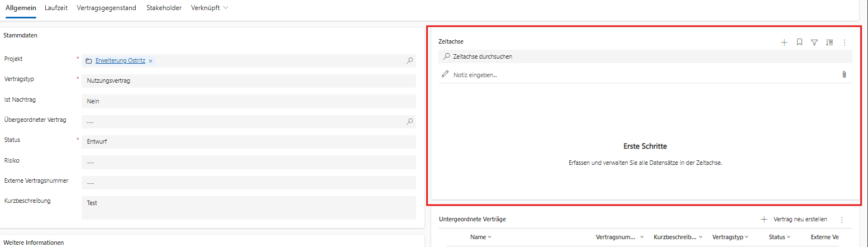Open the Vertragstyp field dropdown showing Nutzungsvertrag
The image size is (868, 247).
pos(249,81)
